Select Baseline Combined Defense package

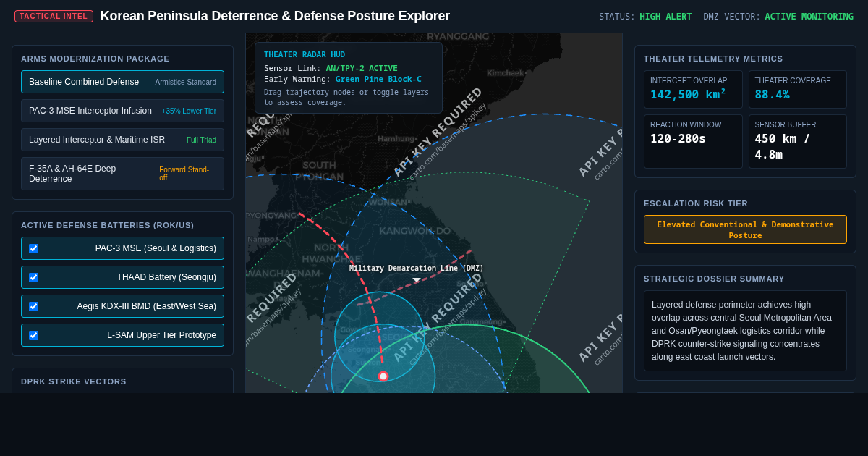pos(122,82)
